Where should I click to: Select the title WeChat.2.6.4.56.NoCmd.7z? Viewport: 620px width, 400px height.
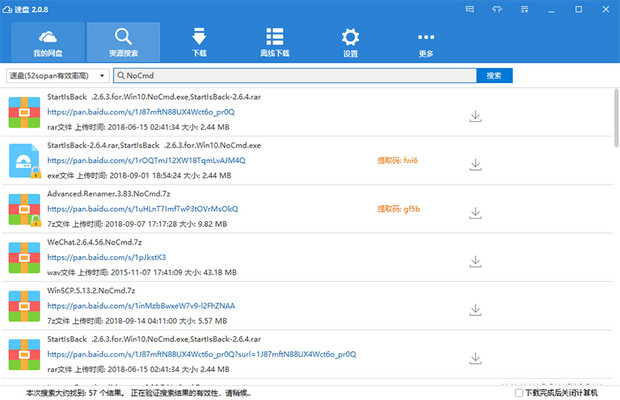[95, 242]
